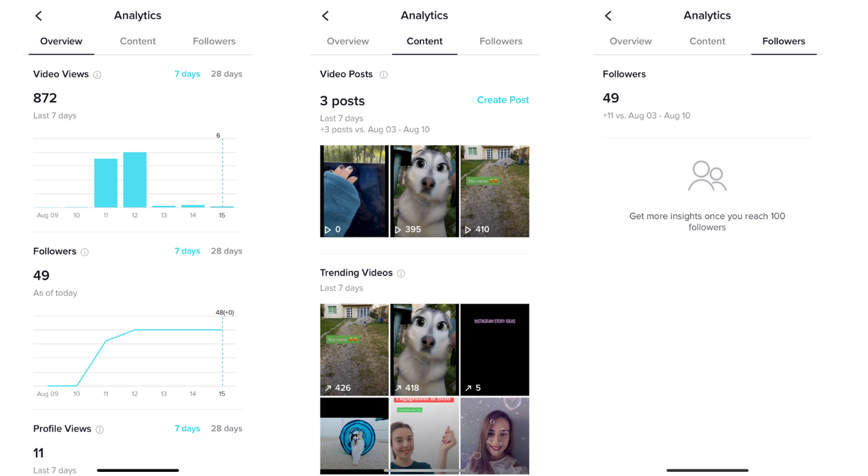Select the active Followers tab on the right screen
The image size is (868, 476).
(784, 41)
